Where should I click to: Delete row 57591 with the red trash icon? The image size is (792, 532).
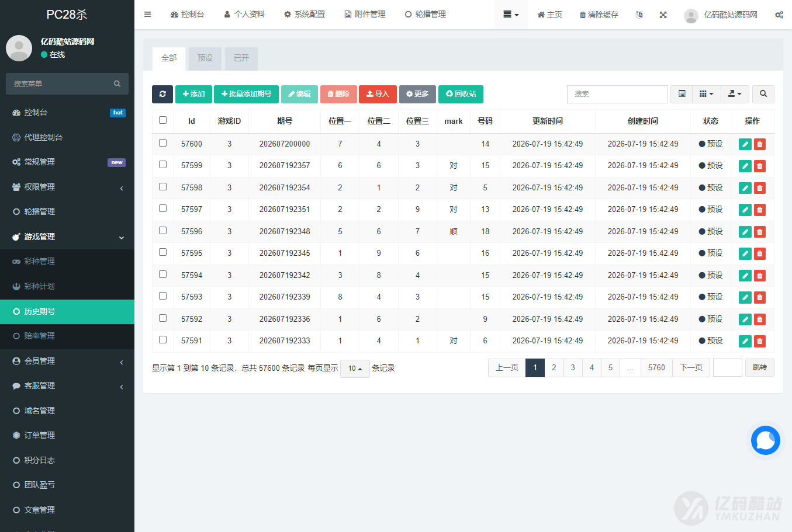click(760, 341)
